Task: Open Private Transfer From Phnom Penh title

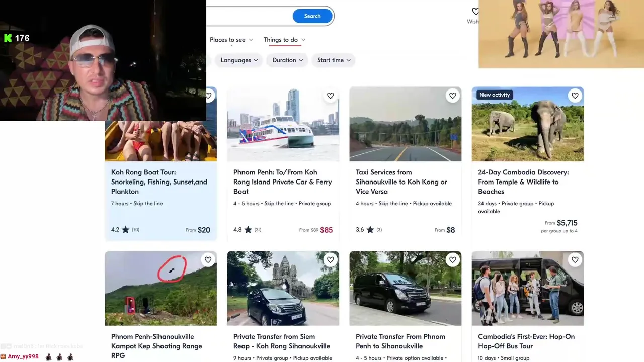Action: pyautogui.click(x=400, y=341)
